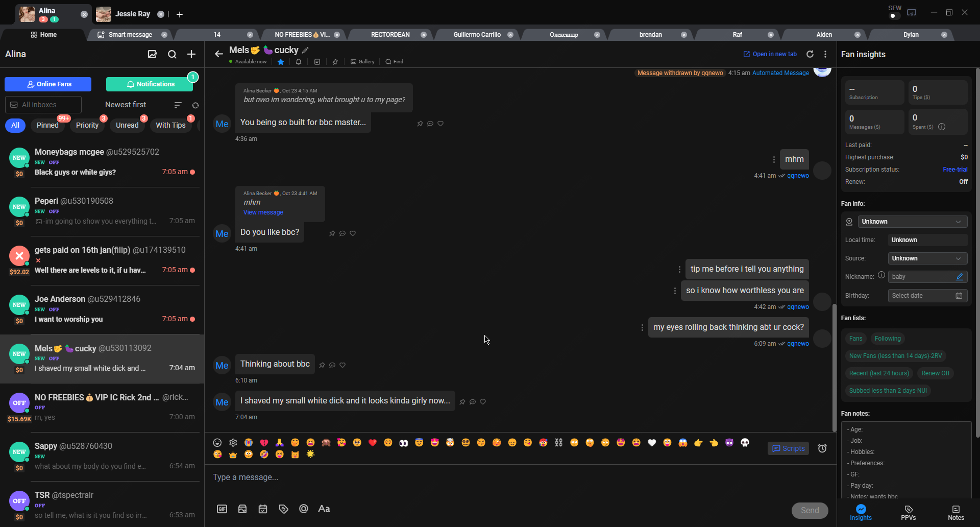Edit the nickname with pencil icon

960,277
